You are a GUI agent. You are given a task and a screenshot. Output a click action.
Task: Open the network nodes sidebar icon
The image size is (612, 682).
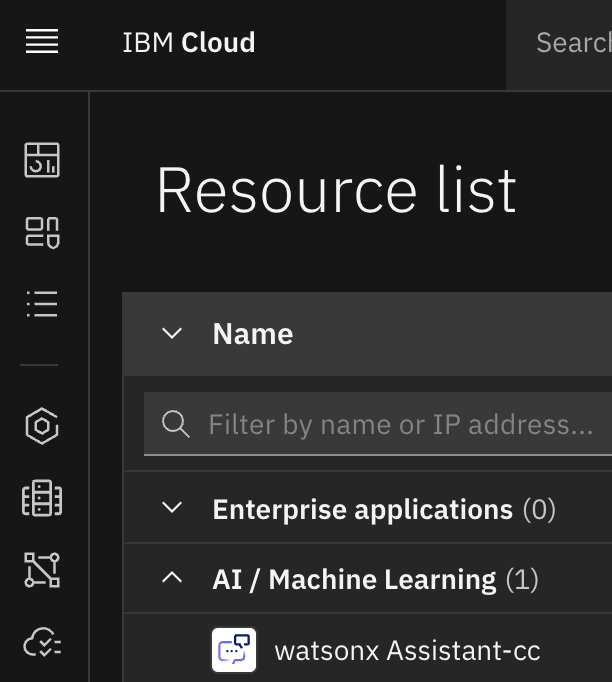(42, 570)
